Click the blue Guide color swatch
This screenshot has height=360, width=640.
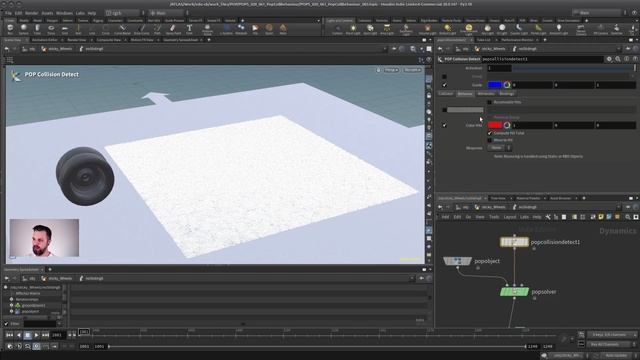(495, 85)
